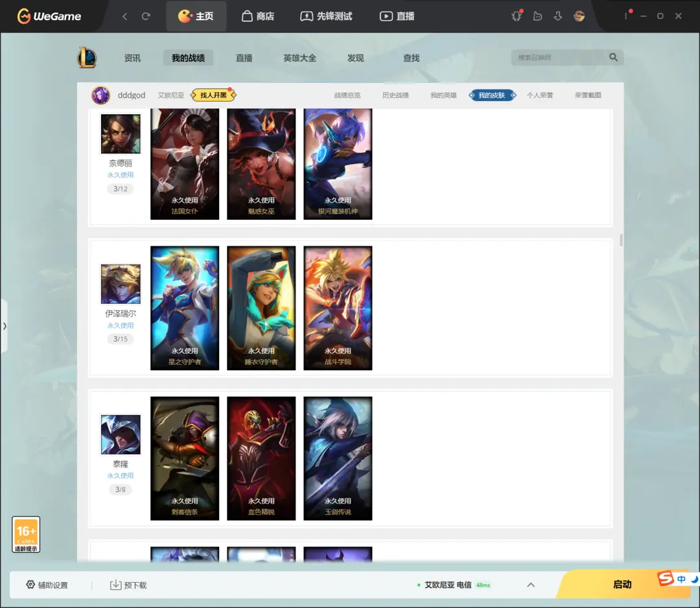Viewport: 700px width, 608px height.
Task: Open the 玉剑传说 skin card
Action: [x=338, y=458]
